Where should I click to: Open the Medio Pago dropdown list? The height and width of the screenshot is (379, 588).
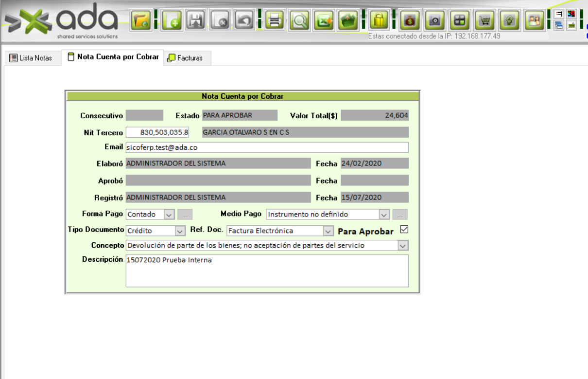(x=384, y=214)
